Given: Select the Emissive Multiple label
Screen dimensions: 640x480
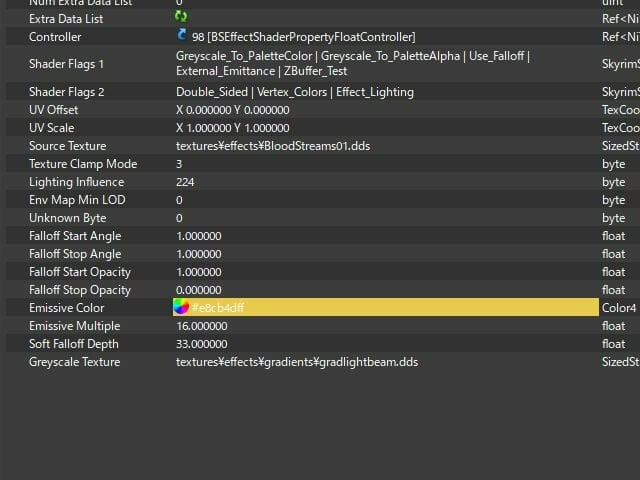Looking at the screenshot, I should (74, 326).
